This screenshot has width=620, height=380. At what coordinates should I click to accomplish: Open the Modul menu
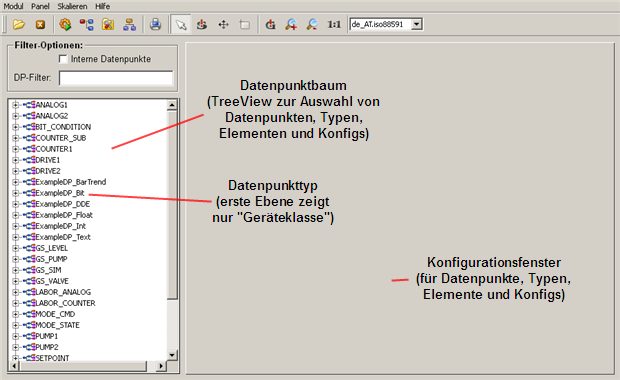[13, 6]
